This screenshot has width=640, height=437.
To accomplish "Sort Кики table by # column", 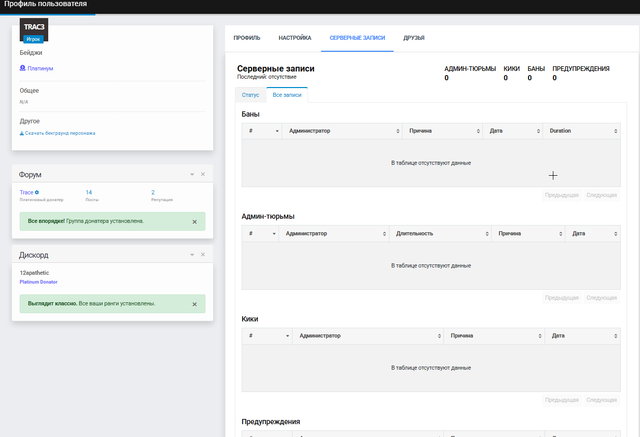I will pos(267,336).
